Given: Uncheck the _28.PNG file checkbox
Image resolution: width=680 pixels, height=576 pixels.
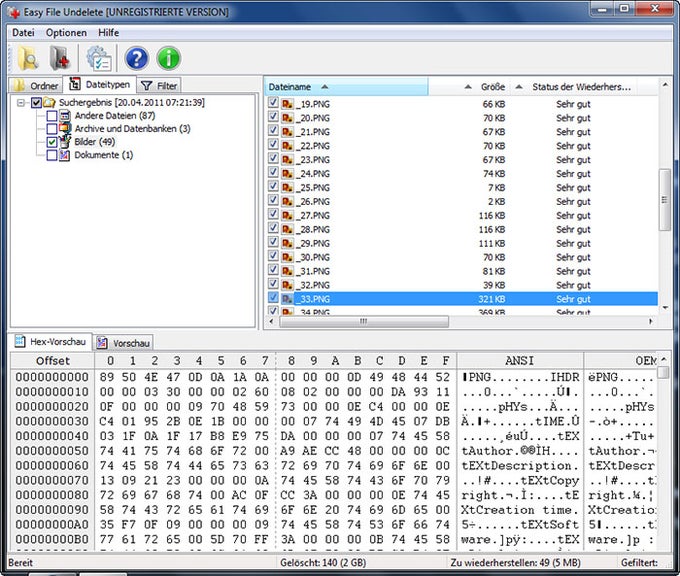Looking at the screenshot, I should click(x=273, y=228).
